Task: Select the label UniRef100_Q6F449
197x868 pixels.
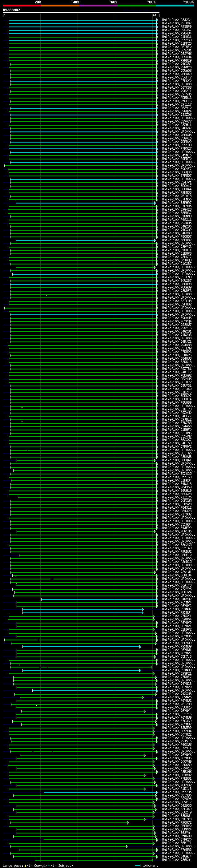Action: click(177, 74)
